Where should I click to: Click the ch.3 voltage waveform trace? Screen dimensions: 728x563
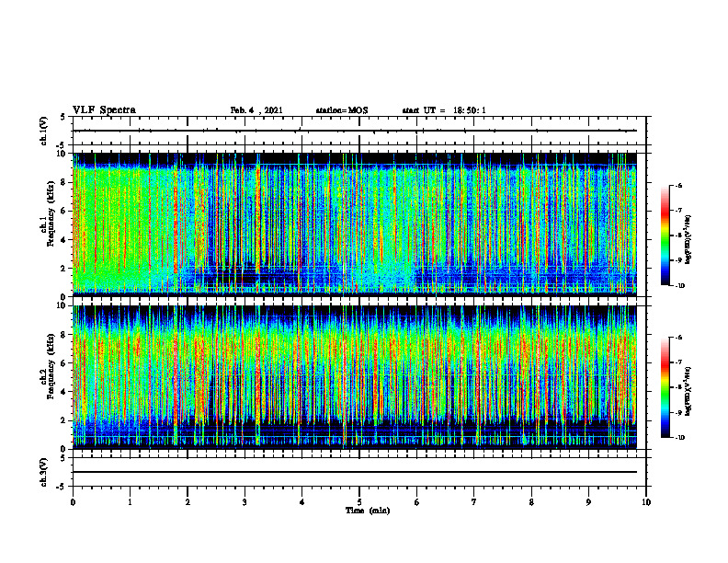point(355,472)
